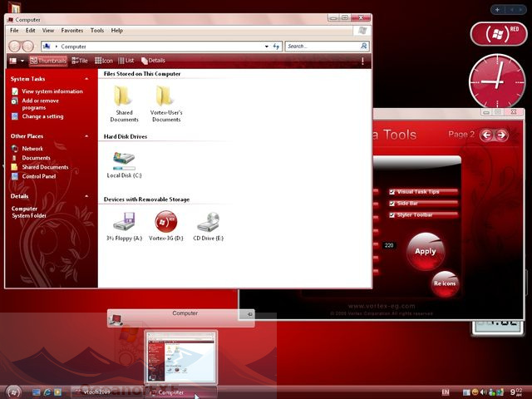Switch to Details view
The image size is (532, 399).
153,61
